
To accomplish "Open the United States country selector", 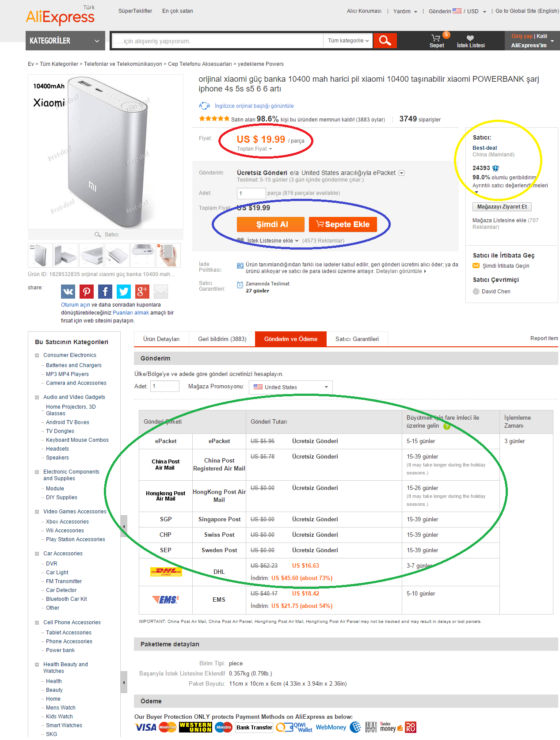I will click(x=291, y=387).
